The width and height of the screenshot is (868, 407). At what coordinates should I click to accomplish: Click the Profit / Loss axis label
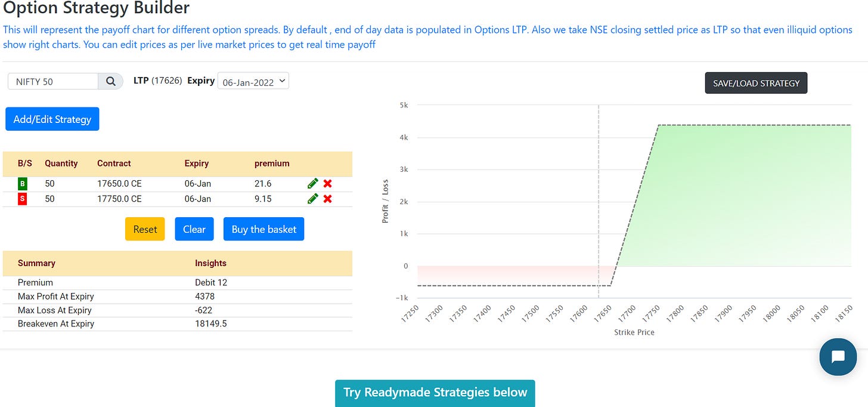(x=386, y=202)
